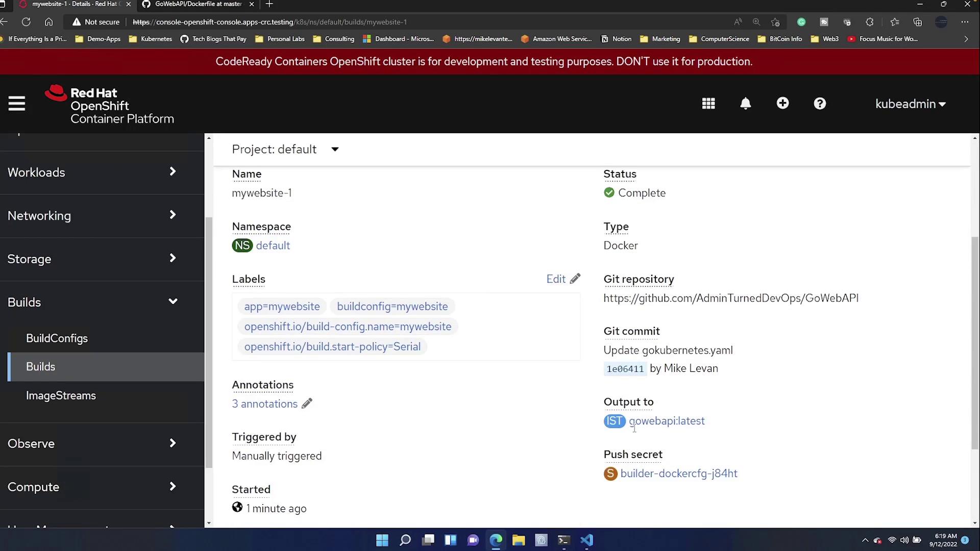The width and height of the screenshot is (980, 551).
Task: Click the pencil icon next to annotations
Action: [307, 404]
